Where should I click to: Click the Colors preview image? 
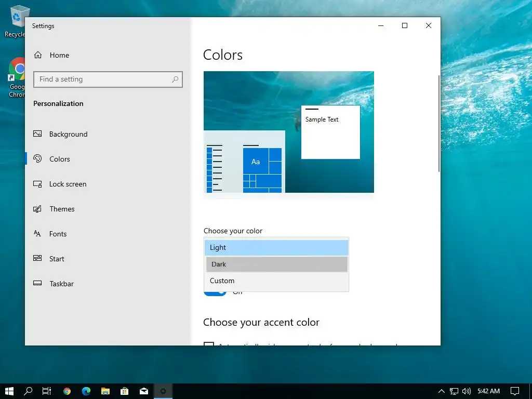[289, 132]
